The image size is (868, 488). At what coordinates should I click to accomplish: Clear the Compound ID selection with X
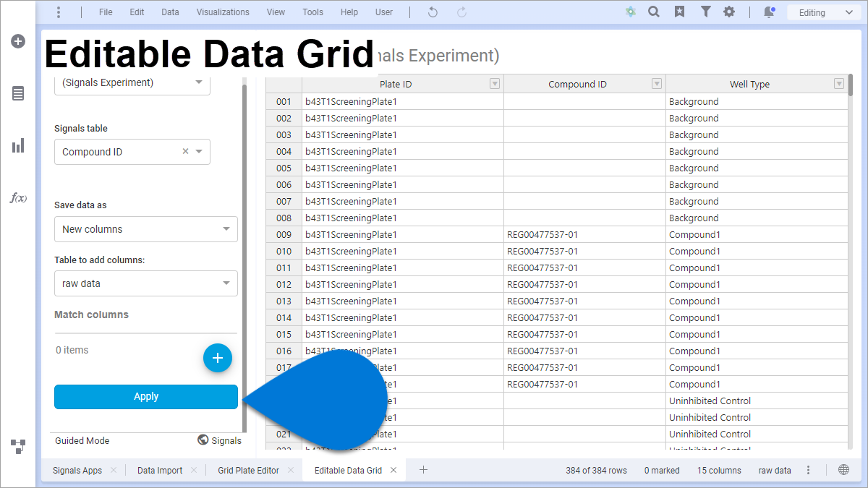coord(185,152)
